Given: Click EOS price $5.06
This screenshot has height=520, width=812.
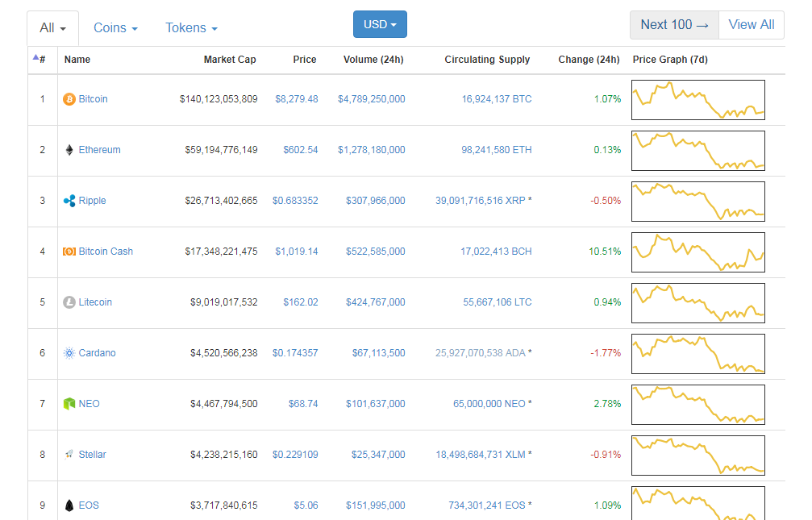Looking at the screenshot, I should point(306,505).
